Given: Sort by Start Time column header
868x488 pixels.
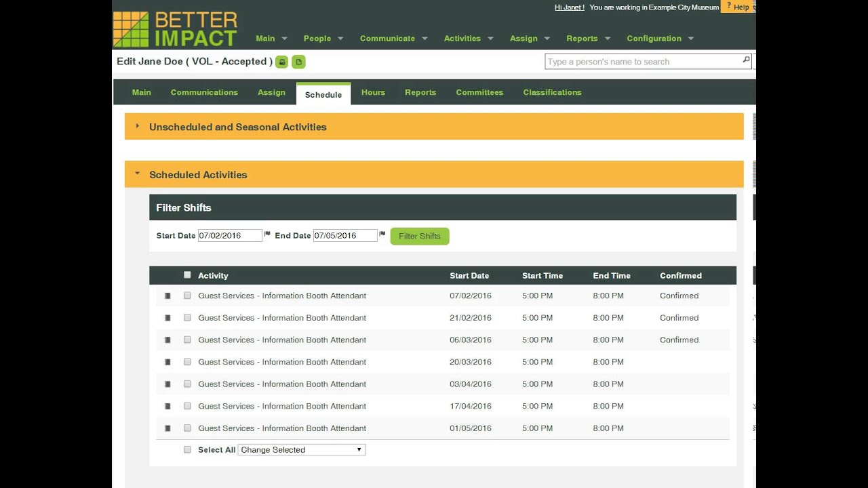Looking at the screenshot, I should coord(542,276).
